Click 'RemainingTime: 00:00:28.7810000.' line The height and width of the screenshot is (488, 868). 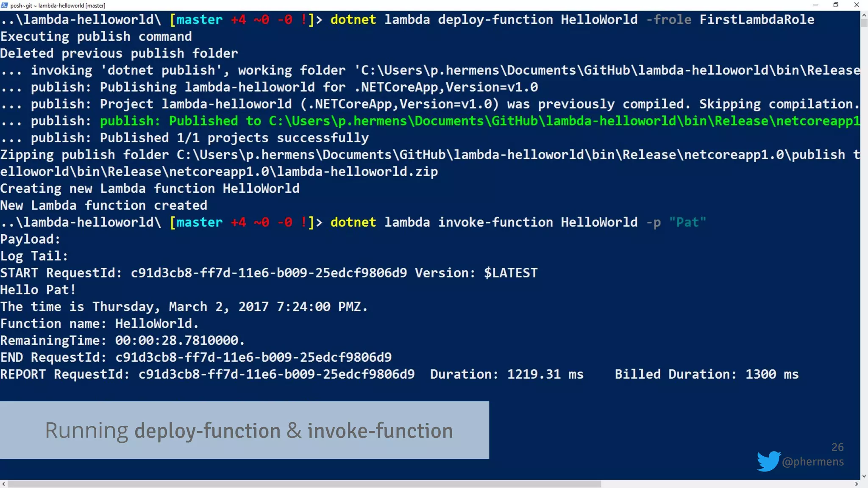point(122,341)
